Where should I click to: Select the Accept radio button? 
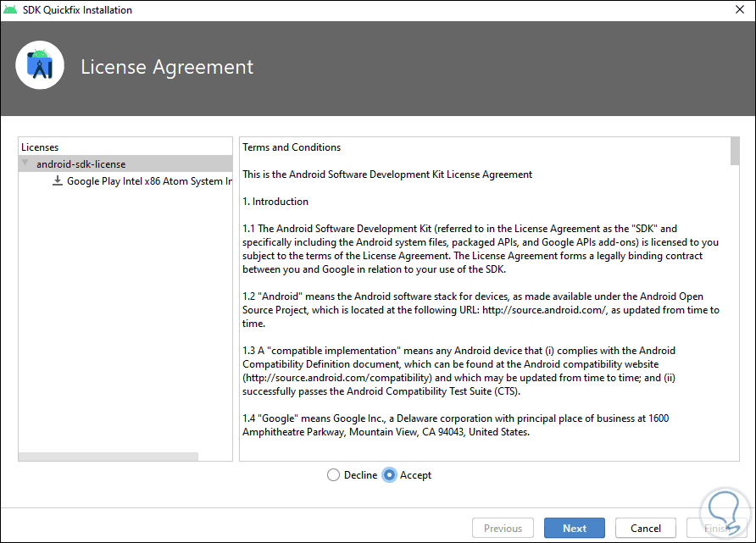click(x=389, y=475)
